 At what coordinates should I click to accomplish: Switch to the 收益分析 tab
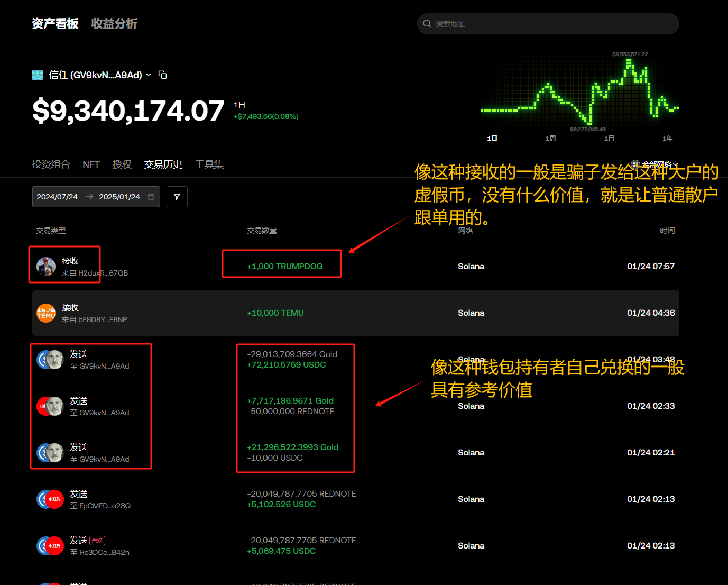(114, 24)
